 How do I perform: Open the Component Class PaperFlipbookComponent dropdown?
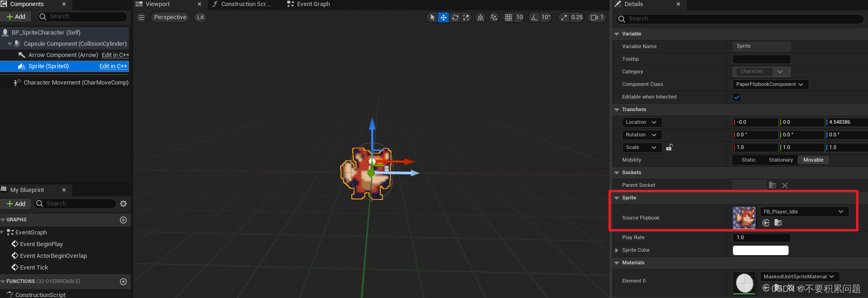[x=770, y=85]
